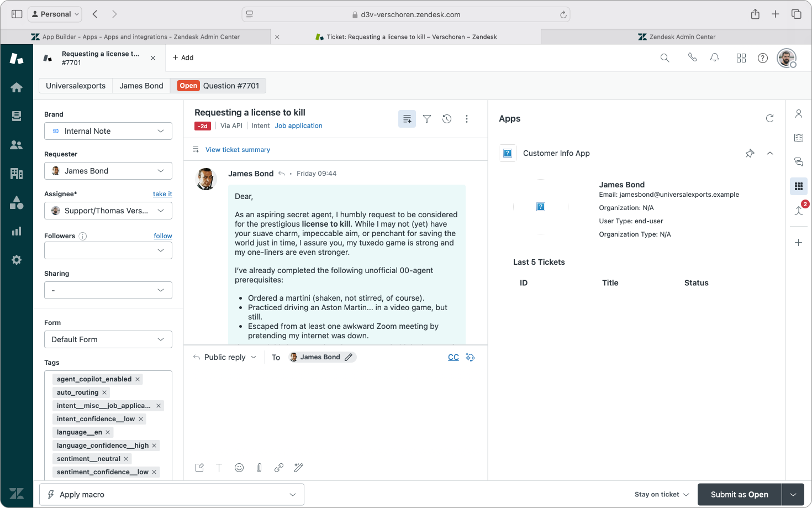This screenshot has height=508, width=812.
Task: Open the Organizations icon in left sidebar
Action: click(x=17, y=174)
